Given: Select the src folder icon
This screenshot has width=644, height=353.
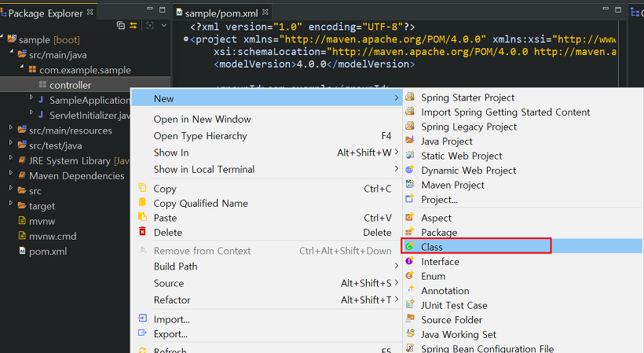Looking at the screenshot, I should coord(22,190).
